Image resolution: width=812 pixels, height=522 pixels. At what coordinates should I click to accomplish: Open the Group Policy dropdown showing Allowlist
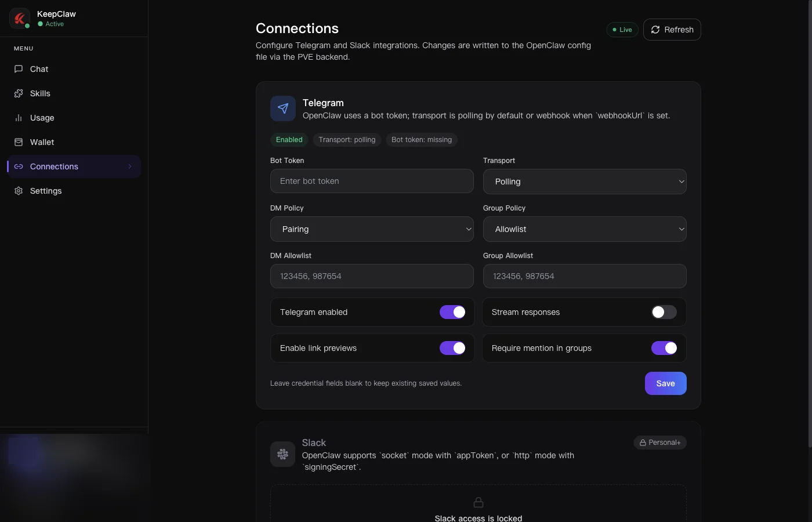click(585, 229)
